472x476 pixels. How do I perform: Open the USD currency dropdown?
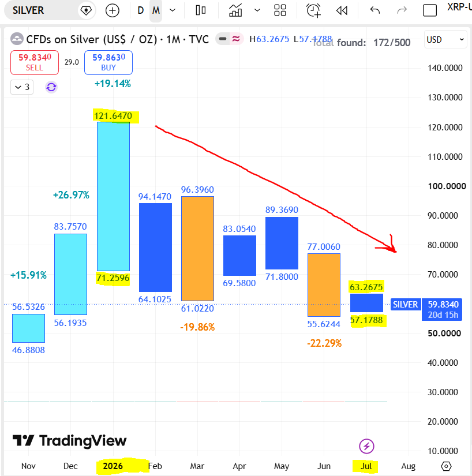tap(445, 39)
